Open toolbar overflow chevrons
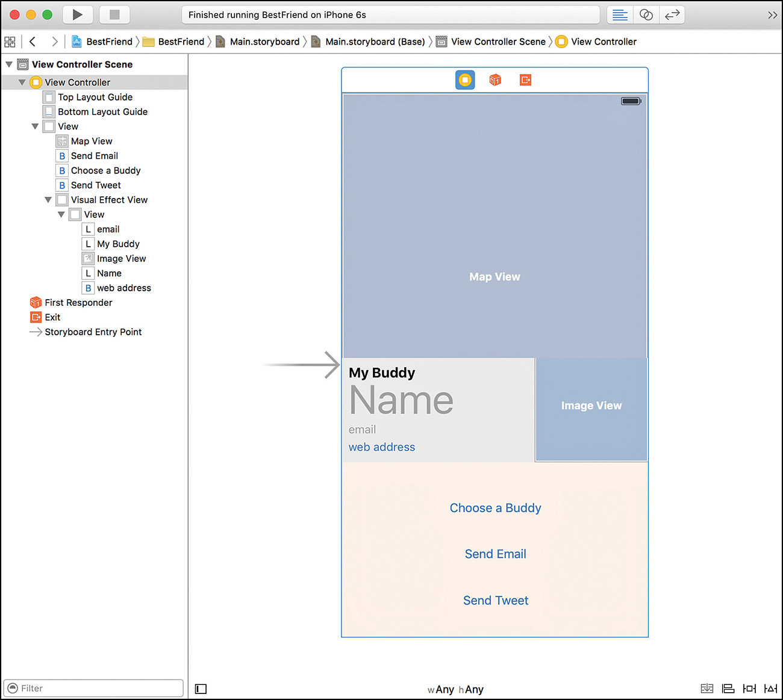Viewport: 783px width, 700px height. 772,15
